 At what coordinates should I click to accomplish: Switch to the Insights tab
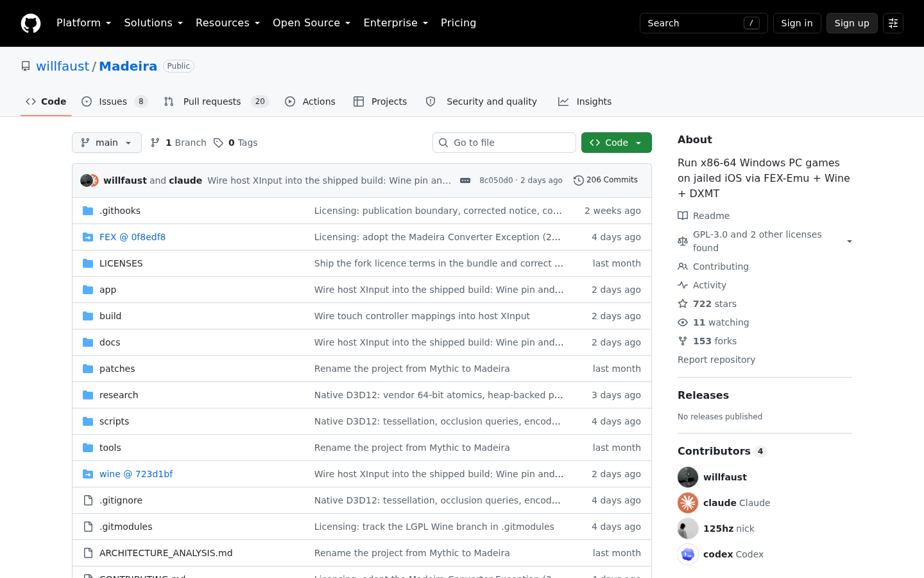pos(585,101)
